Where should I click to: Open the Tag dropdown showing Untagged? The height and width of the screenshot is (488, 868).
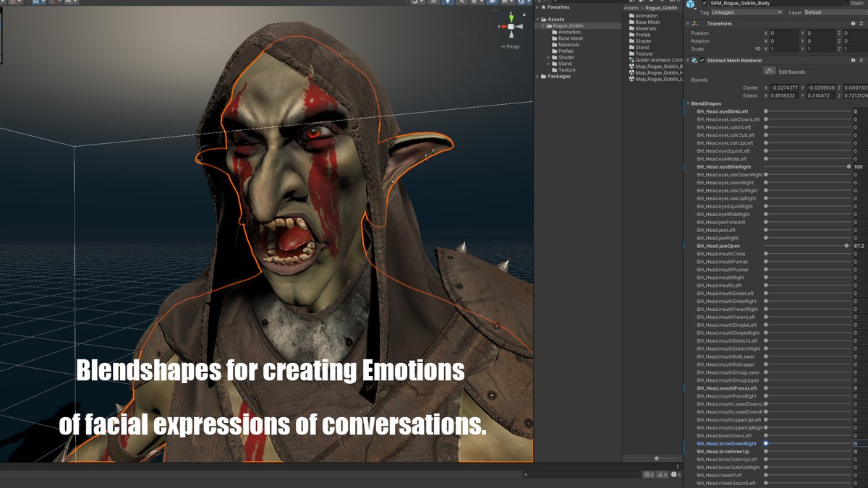746,12
